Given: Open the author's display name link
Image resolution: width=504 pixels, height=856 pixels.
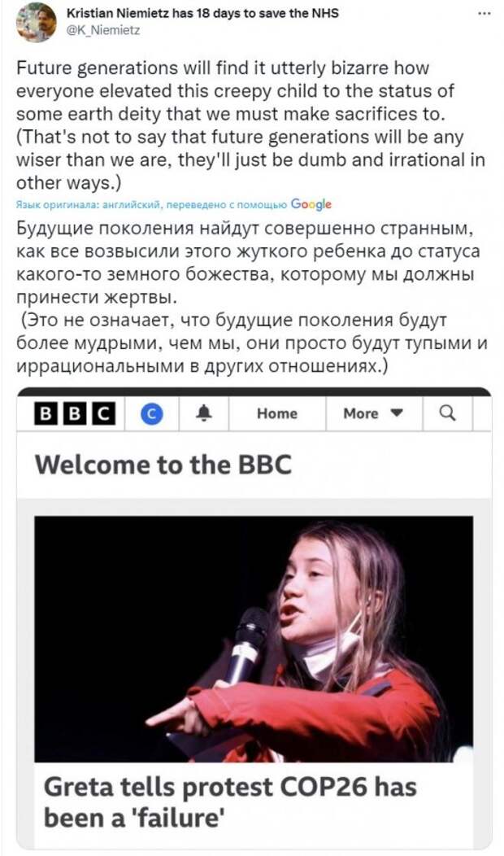Looking at the screenshot, I should pyautogui.click(x=202, y=13).
